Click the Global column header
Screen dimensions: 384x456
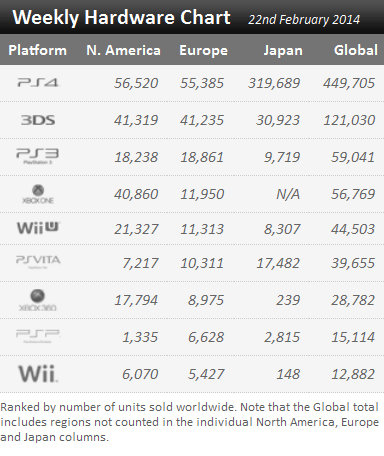pyautogui.click(x=356, y=50)
